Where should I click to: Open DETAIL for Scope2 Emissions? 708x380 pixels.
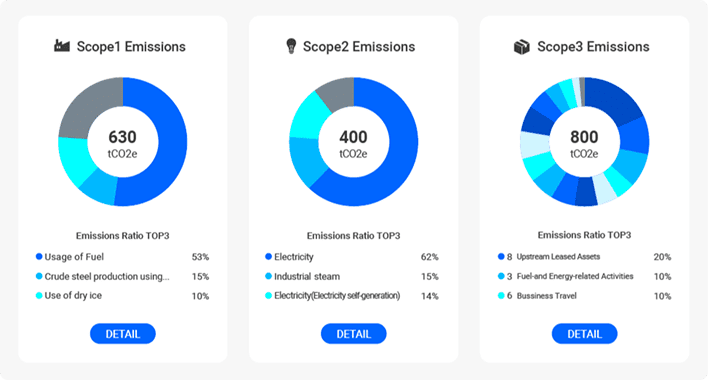pos(354,334)
